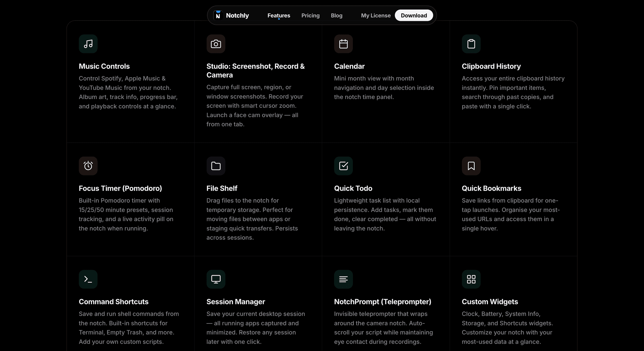The height and width of the screenshot is (351, 644).
Task: Click the Focus Timer (Pomodoro) heading
Action: tap(120, 188)
